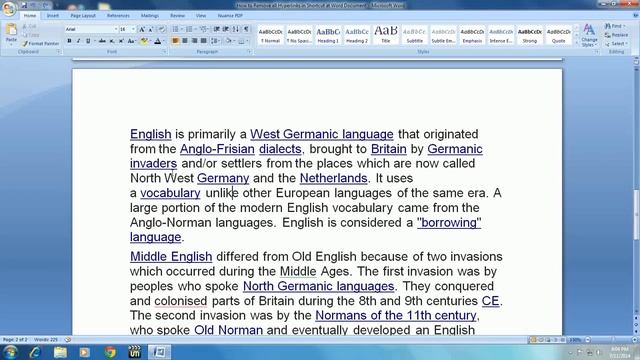This screenshot has height=360, width=640.
Task: Open the Font dialog launcher
Action: pyautogui.click(x=165, y=52)
